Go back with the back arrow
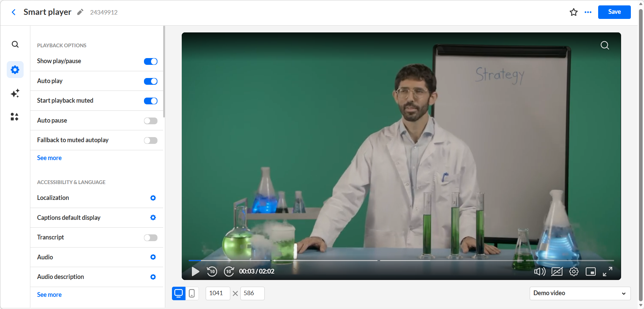644x309 pixels. point(13,12)
